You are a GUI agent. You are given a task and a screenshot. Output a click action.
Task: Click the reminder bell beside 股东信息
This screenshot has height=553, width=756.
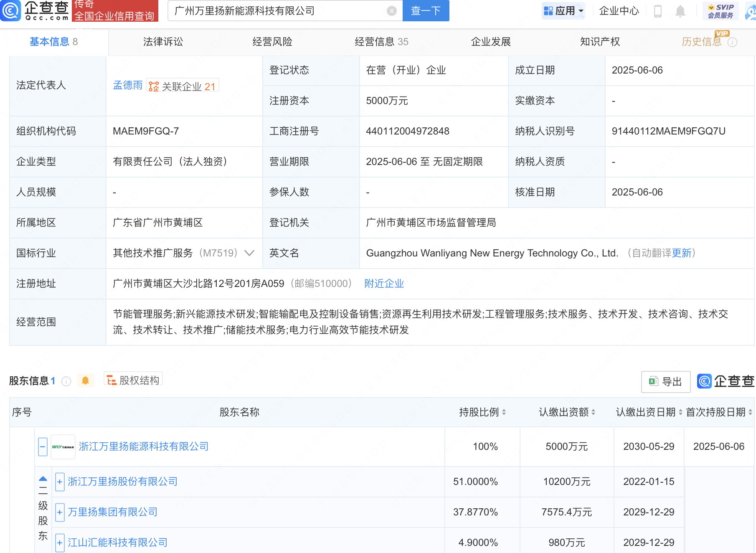tap(86, 381)
